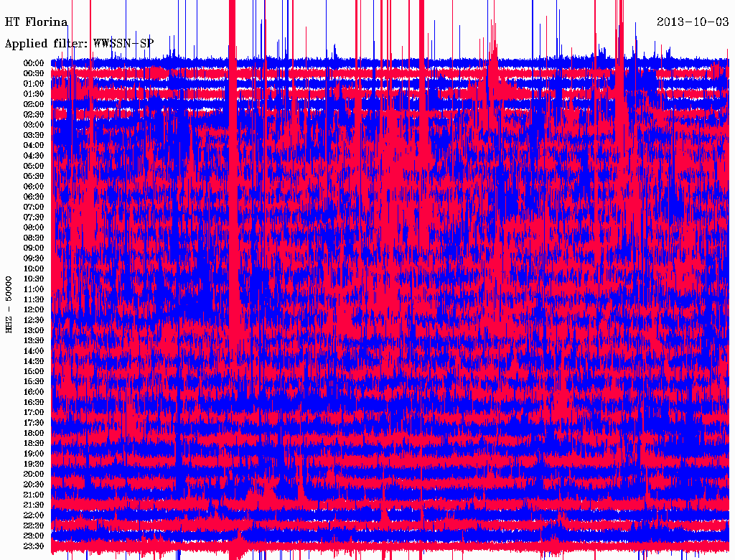
Task: Select the 04:30 time label
Action: (34, 155)
